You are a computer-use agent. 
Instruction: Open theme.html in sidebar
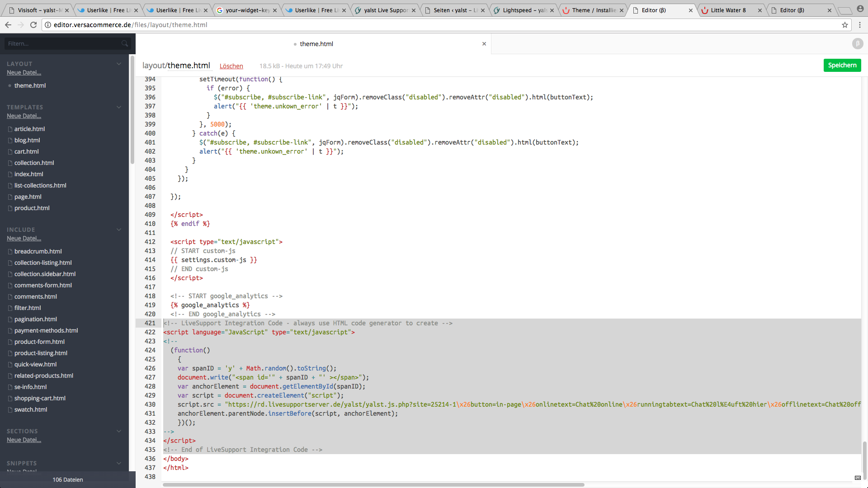coord(30,85)
